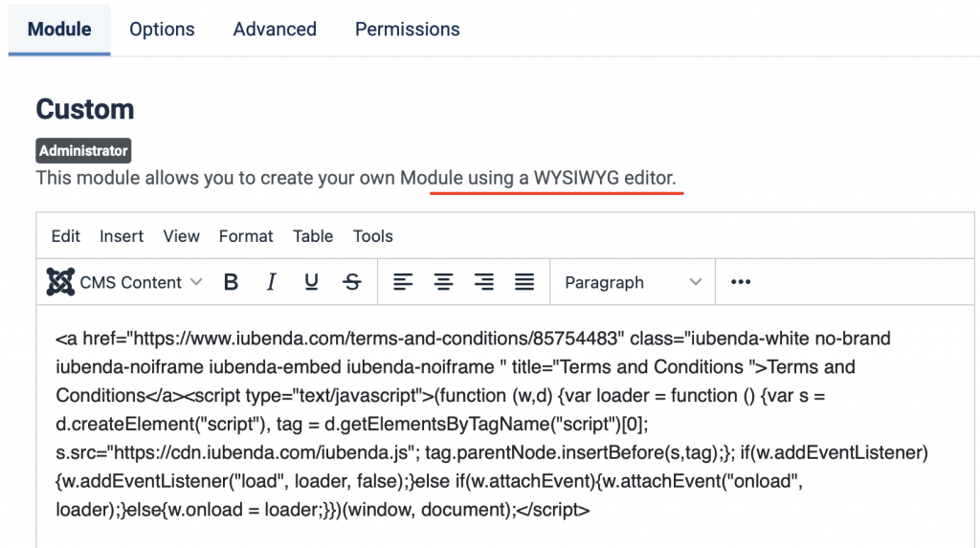Apply bold formatting in the editor toolbar
This screenshot has width=980, height=548.
pos(231,282)
